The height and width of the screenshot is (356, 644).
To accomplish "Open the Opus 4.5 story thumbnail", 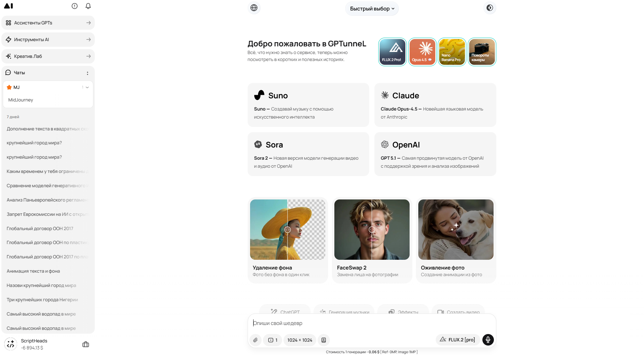I will pos(422,52).
